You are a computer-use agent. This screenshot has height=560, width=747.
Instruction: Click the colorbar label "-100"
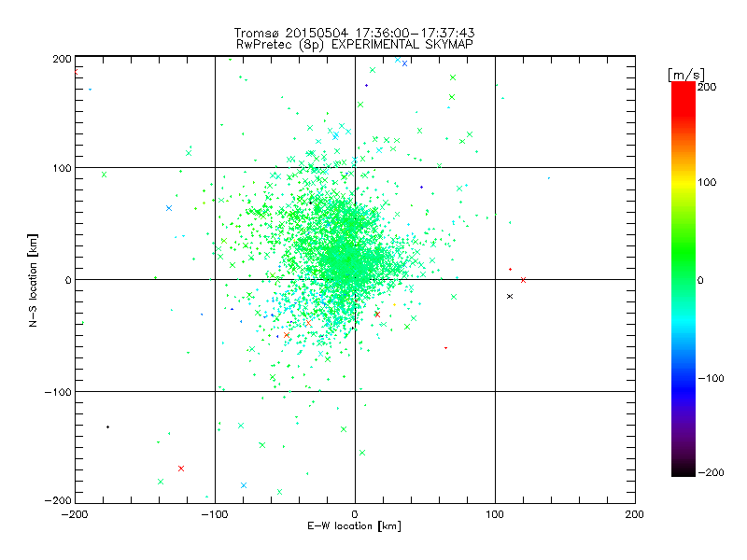point(711,378)
